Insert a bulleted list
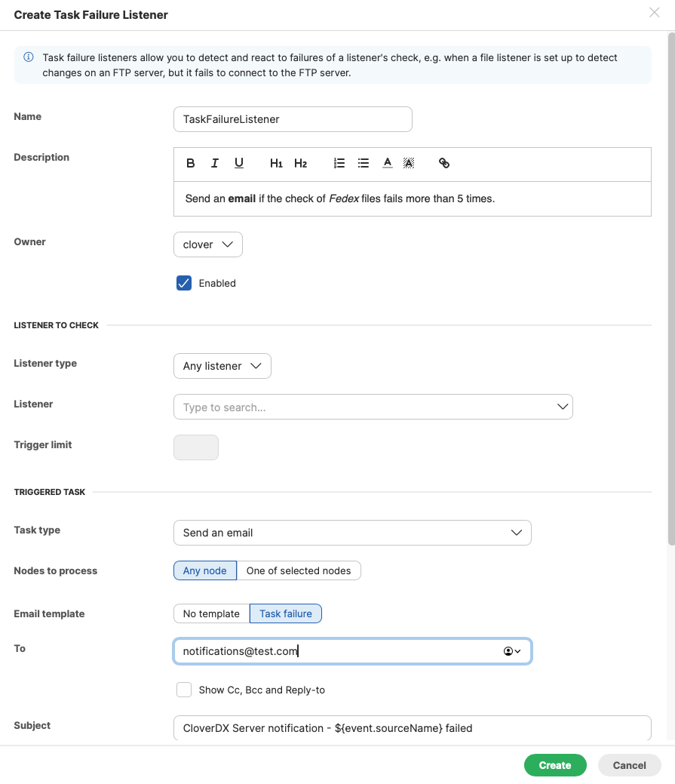This screenshot has width=675, height=784. (x=364, y=163)
